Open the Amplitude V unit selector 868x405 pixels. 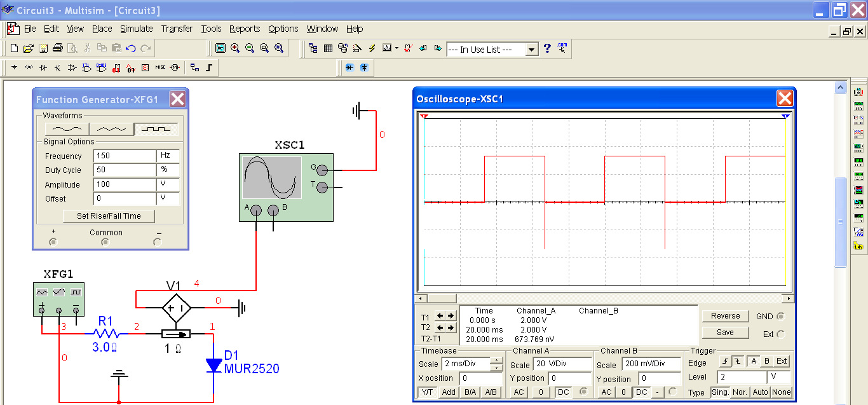pyautogui.click(x=168, y=184)
